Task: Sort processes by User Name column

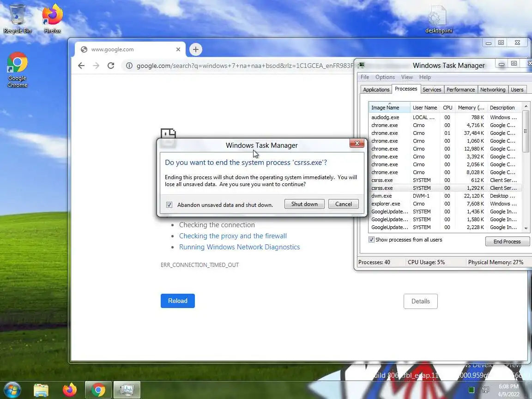Action: tap(425, 108)
